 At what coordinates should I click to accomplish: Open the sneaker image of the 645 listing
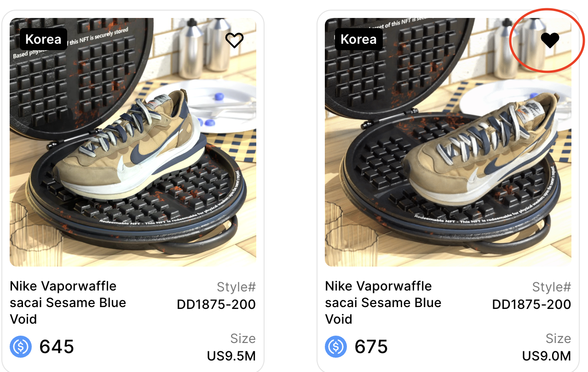[x=133, y=142]
